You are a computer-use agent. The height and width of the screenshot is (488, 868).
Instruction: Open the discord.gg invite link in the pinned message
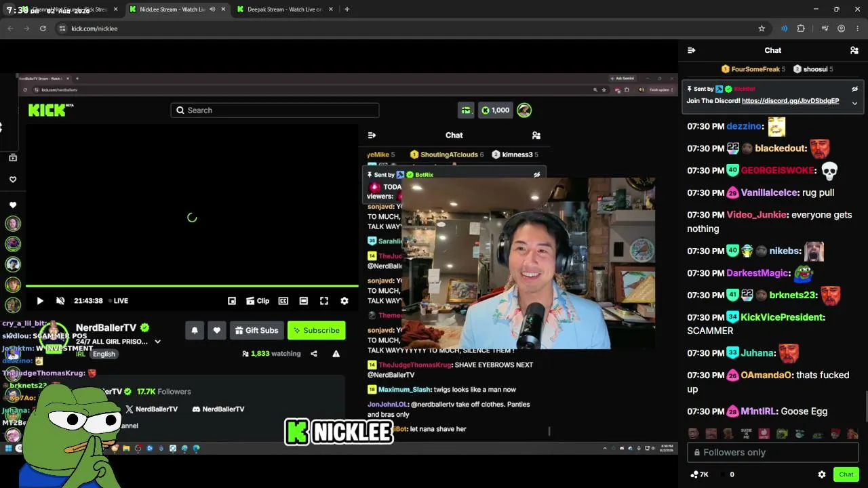click(x=790, y=101)
